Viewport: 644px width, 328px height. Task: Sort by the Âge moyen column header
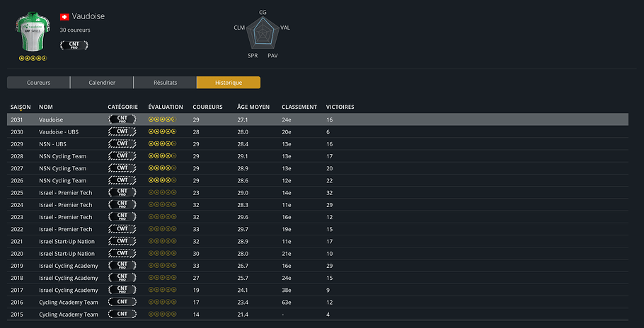(x=253, y=107)
